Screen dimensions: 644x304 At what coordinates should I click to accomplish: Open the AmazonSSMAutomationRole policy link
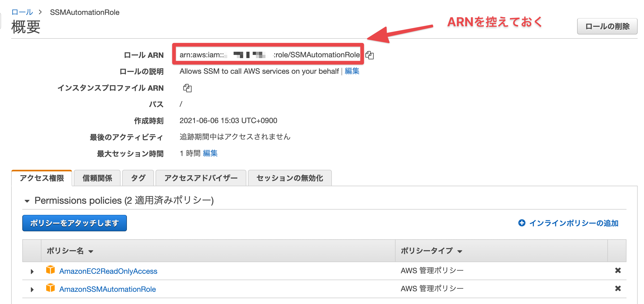point(108,289)
